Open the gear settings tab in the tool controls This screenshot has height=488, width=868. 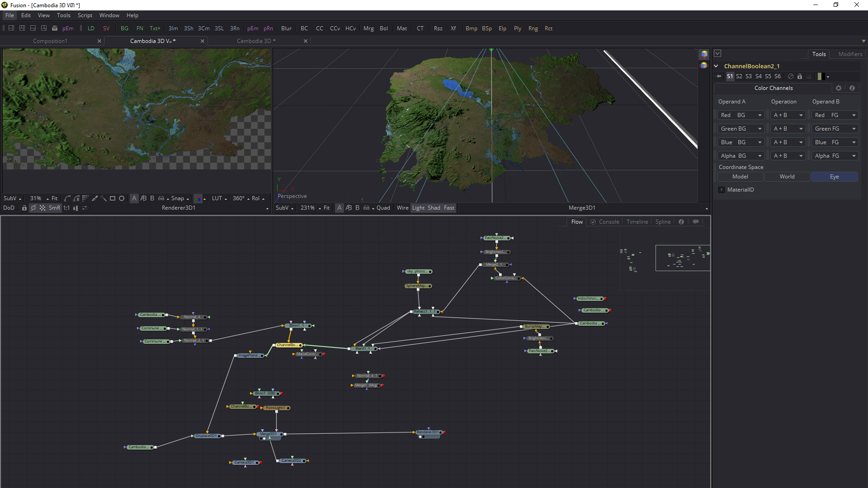click(x=839, y=88)
